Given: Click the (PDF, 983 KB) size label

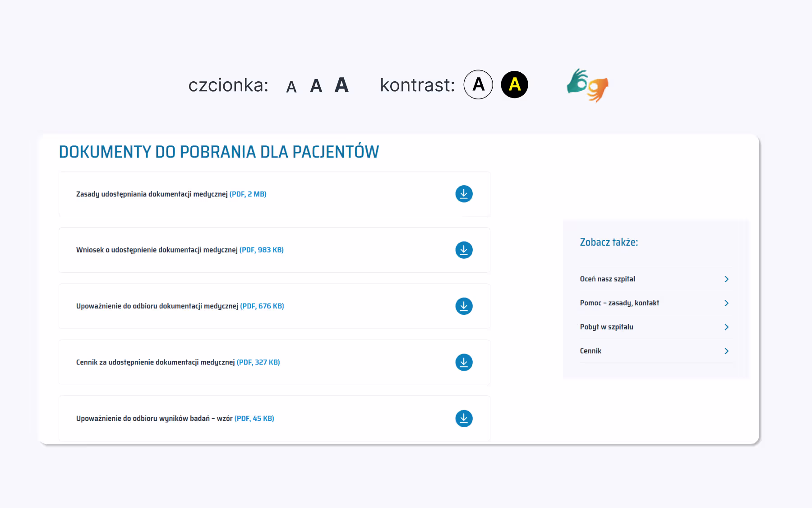Looking at the screenshot, I should pyautogui.click(x=262, y=250).
